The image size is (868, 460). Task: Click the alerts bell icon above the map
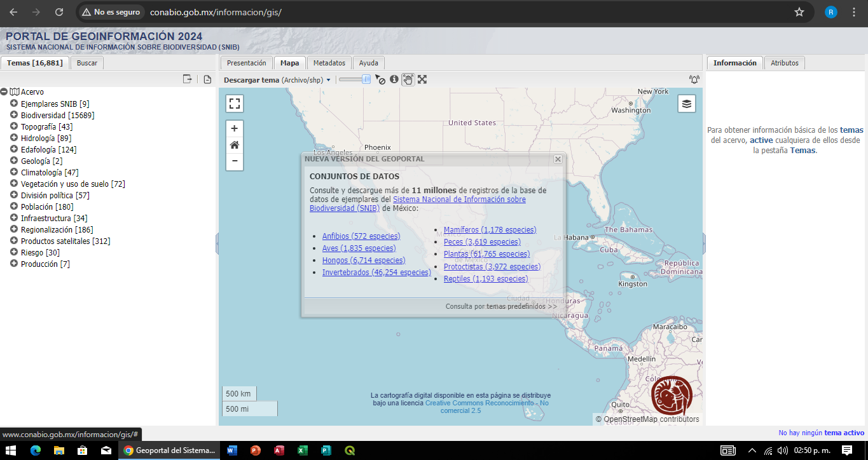pos(694,79)
